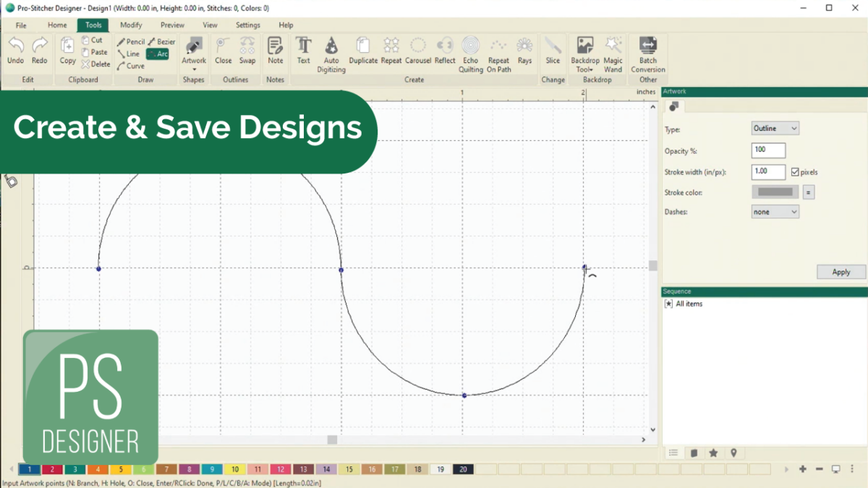Toggle the stroke width pixels checkbox
868x488 pixels.
click(x=795, y=172)
